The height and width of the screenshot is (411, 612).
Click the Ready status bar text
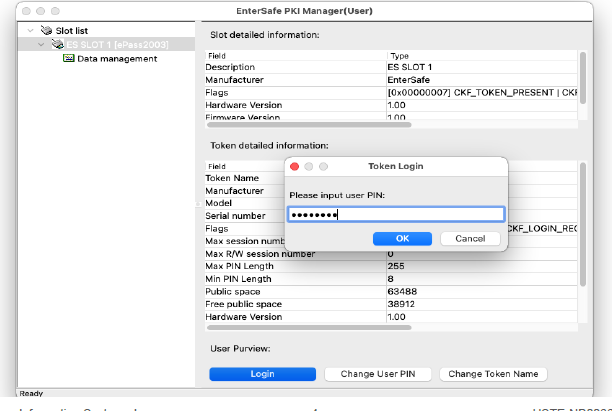pyautogui.click(x=31, y=393)
